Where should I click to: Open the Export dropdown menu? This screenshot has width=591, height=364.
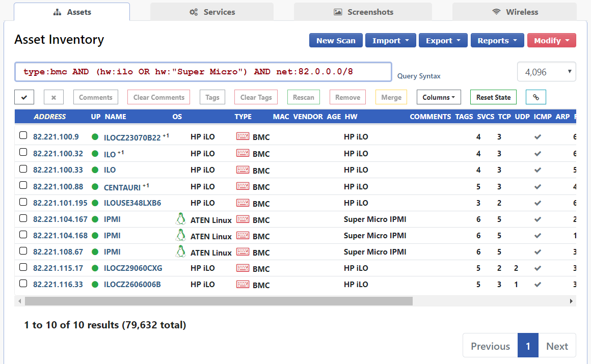pyautogui.click(x=443, y=40)
